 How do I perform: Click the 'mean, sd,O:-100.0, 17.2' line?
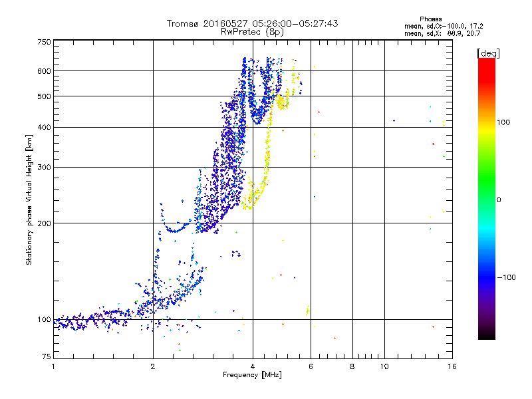click(x=444, y=26)
